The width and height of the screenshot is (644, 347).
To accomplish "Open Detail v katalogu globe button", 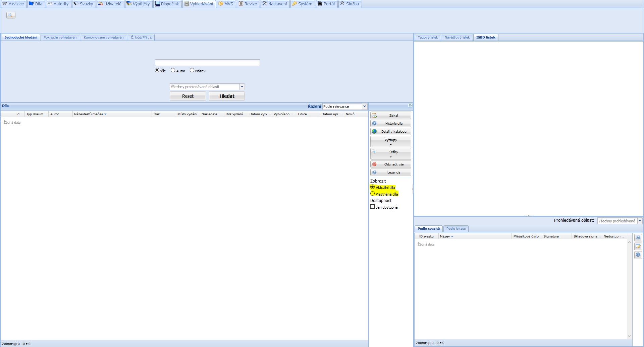I will point(390,132).
